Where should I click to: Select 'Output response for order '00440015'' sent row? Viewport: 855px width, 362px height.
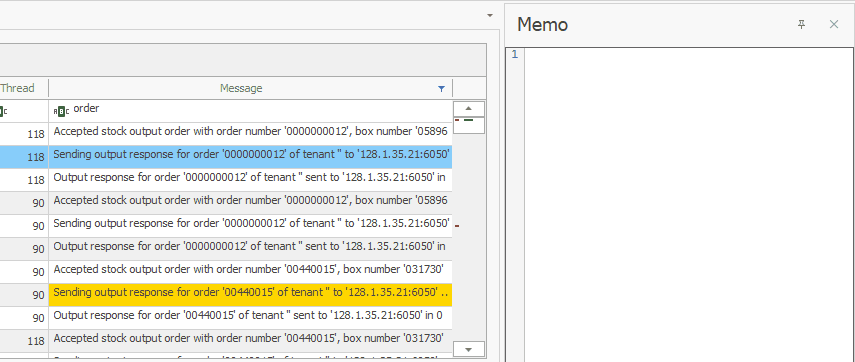point(250,317)
